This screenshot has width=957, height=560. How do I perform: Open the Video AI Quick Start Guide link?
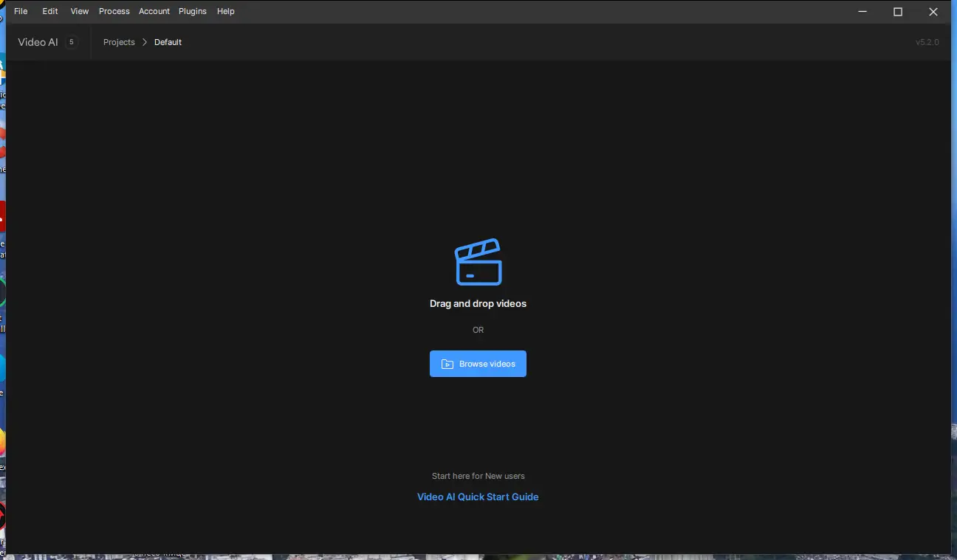(x=478, y=497)
